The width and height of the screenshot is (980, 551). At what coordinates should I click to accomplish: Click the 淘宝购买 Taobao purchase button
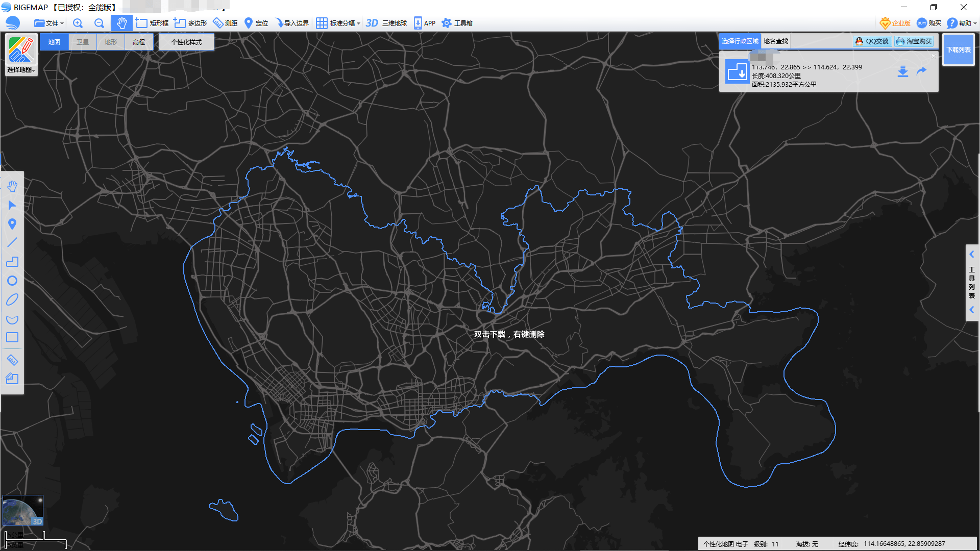pyautogui.click(x=914, y=41)
